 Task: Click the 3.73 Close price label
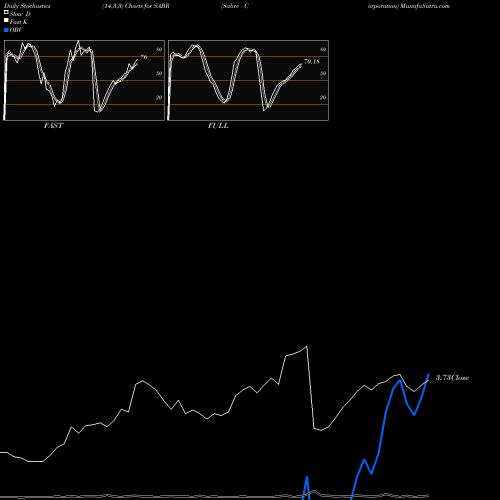click(452, 378)
